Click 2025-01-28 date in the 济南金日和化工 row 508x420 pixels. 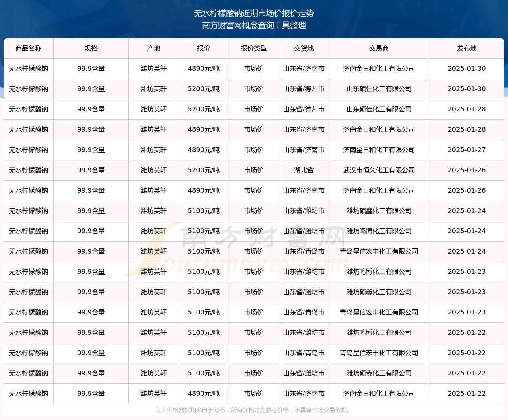(467, 129)
